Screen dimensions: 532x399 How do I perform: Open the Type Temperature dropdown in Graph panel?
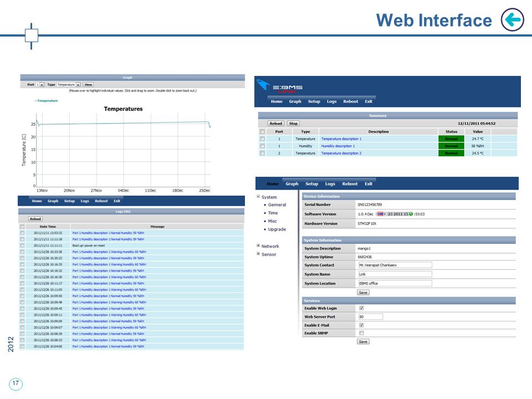69,84
